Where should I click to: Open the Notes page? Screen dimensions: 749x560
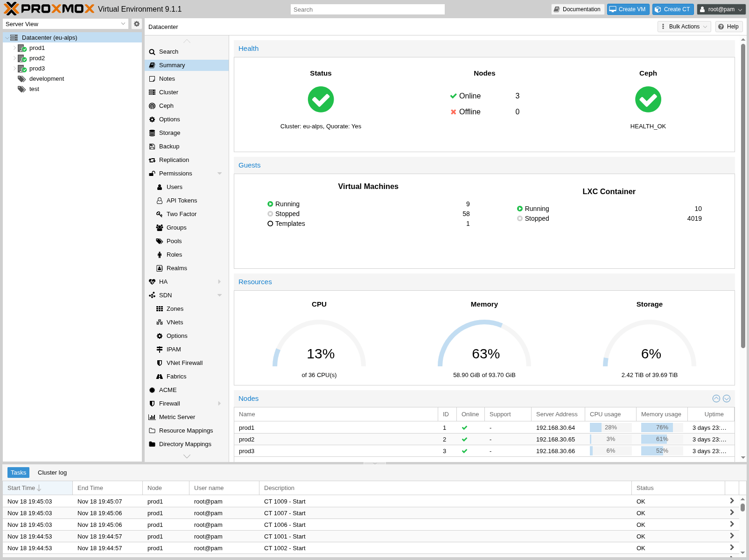tap(167, 78)
